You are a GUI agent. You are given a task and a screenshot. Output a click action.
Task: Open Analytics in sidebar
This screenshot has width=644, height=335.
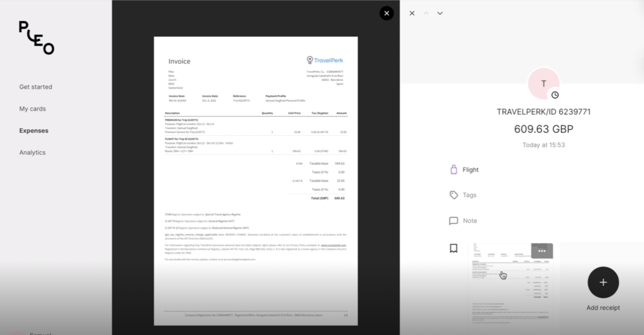[32, 152]
